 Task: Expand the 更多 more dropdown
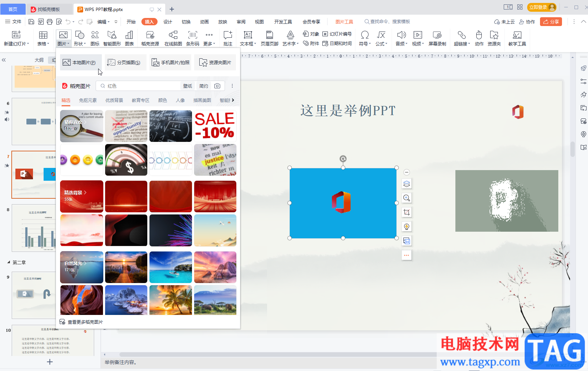pos(209,44)
